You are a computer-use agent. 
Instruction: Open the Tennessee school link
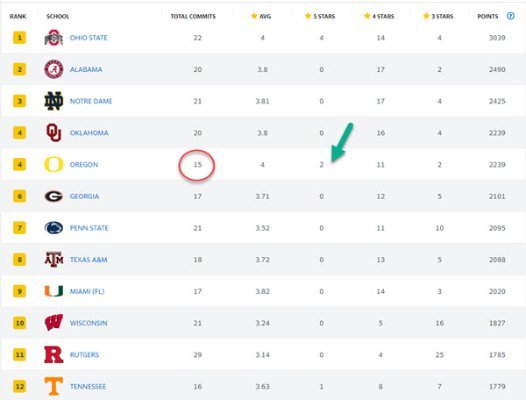coord(88,386)
